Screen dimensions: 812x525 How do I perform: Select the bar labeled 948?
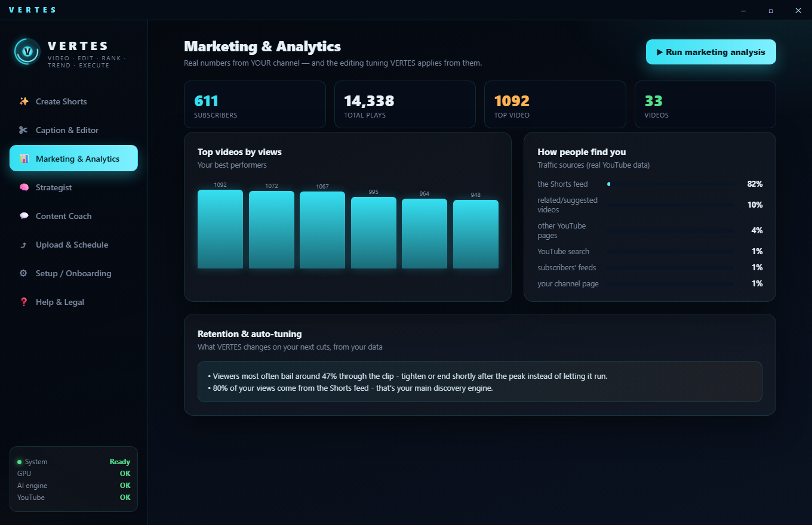[476, 234]
